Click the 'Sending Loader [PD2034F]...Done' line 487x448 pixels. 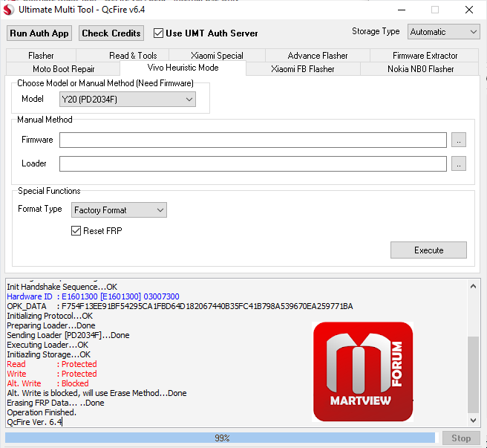pyautogui.click(x=68, y=335)
